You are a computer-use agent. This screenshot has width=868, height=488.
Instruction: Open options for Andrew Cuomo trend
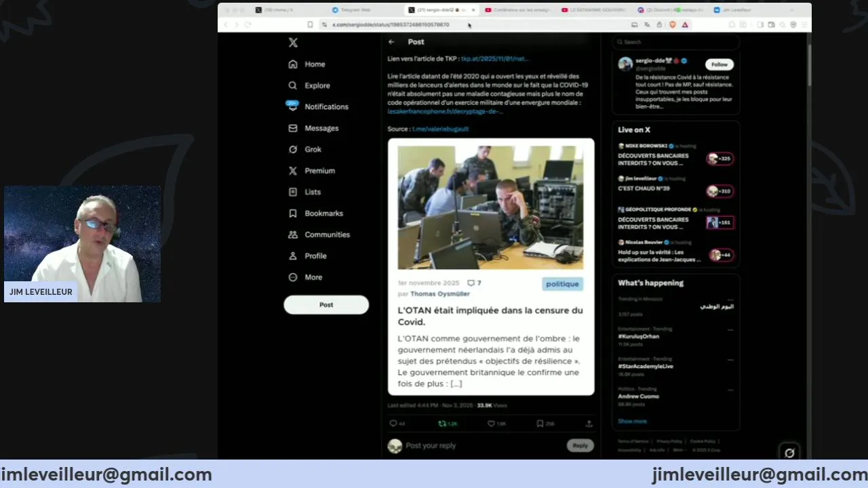tap(730, 390)
